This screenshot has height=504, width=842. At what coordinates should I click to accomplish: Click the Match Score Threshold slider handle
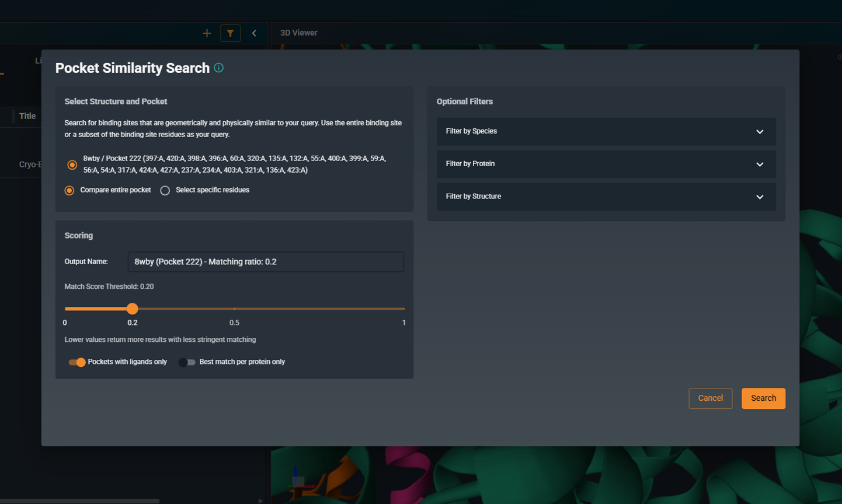coord(132,309)
